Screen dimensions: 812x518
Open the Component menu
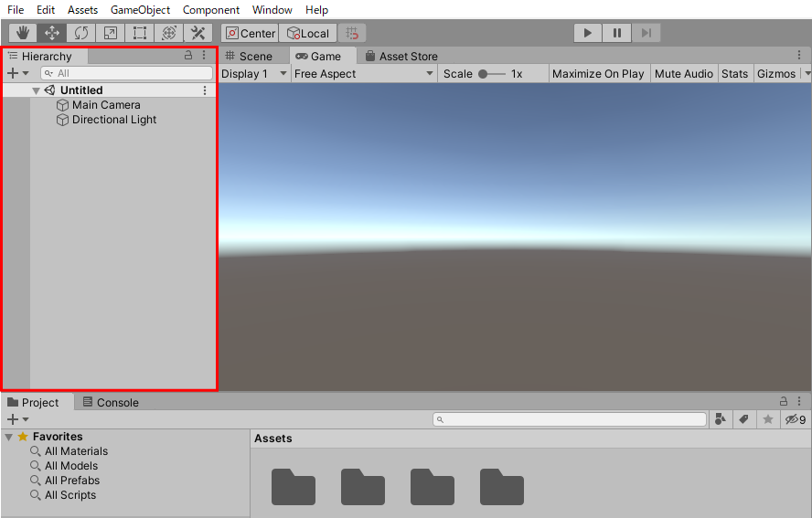coord(210,10)
